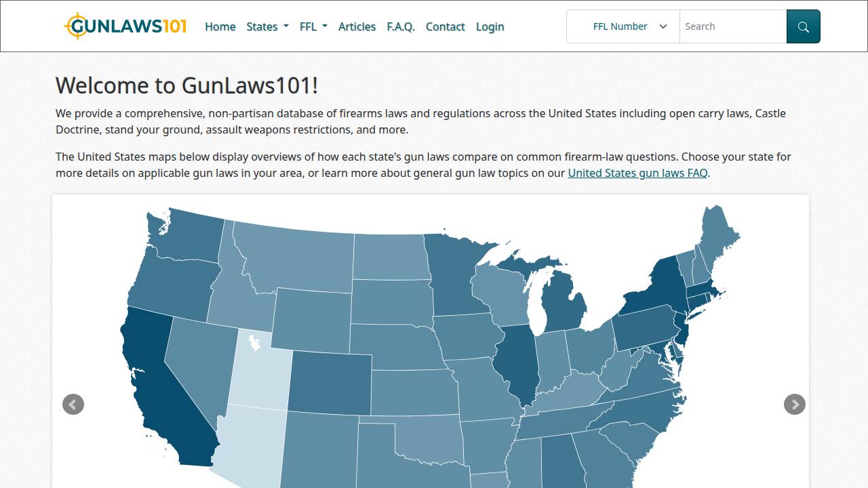868x488 pixels.
Task: Go to the F.A.Q. section
Action: tap(401, 26)
